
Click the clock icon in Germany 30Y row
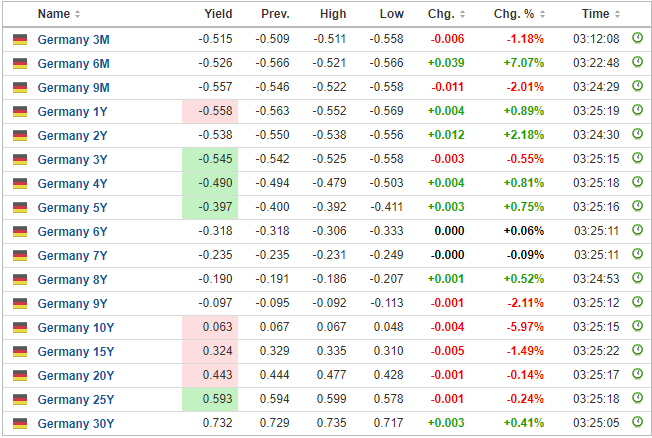pyautogui.click(x=637, y=423)
